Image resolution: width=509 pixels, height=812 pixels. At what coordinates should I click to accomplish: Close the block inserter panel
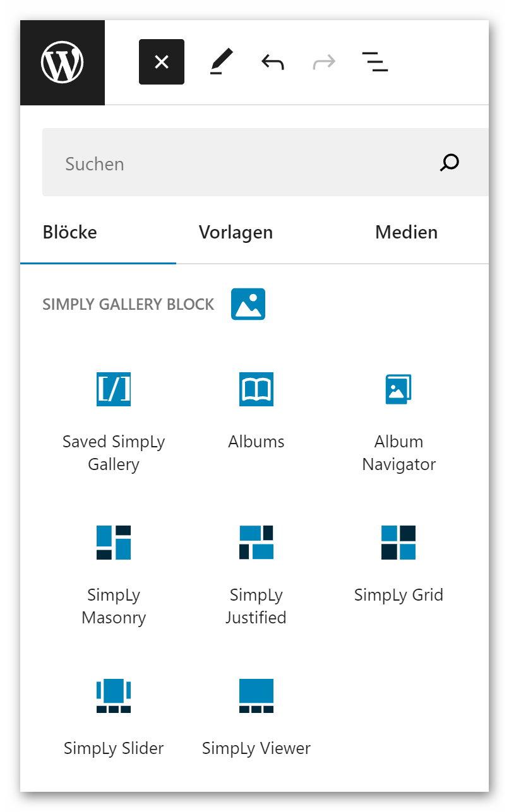162,62
